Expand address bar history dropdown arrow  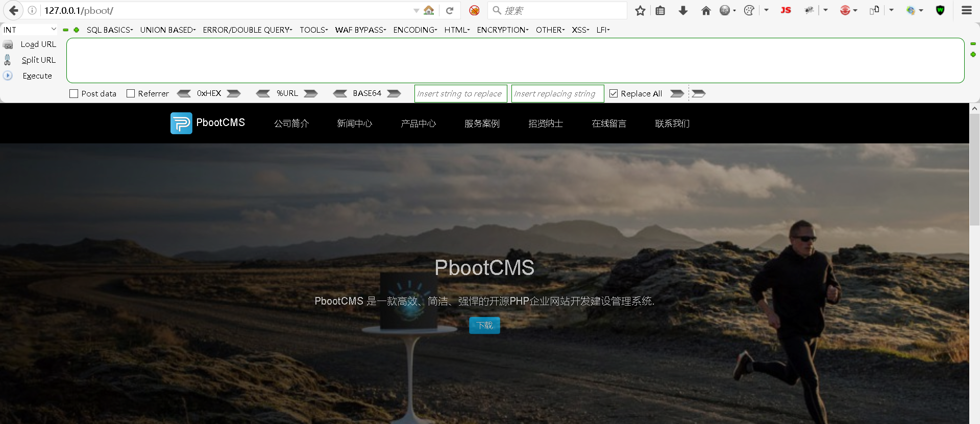(x=416, y=10)
